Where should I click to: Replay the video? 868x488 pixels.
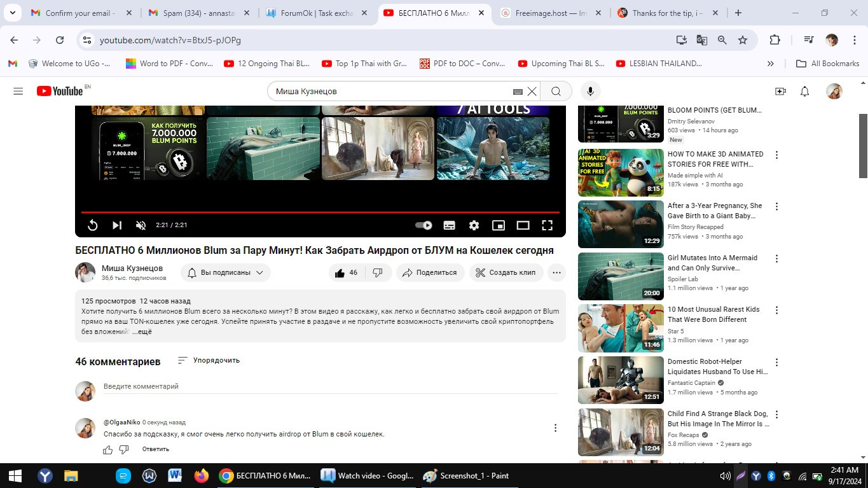tap(92, 225)
